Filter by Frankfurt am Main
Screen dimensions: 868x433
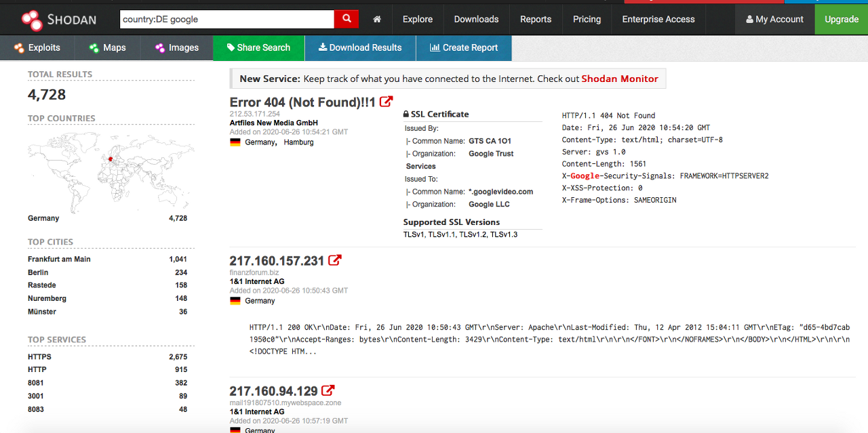[x=59, y=259]
